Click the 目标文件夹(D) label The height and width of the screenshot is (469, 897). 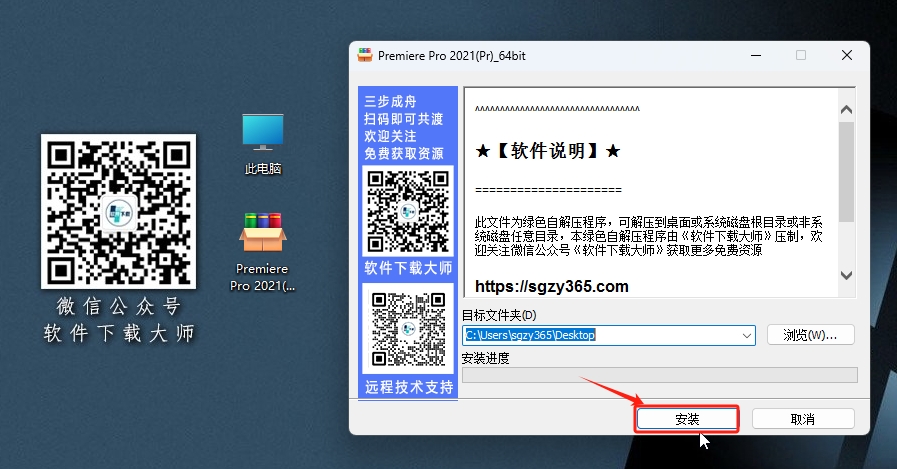point(499,315)
